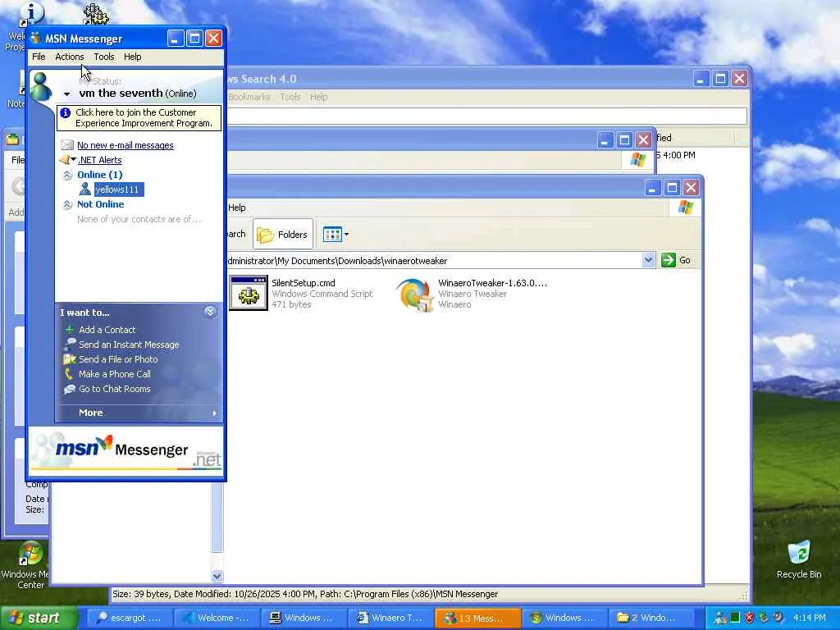This screenshot has width=840, height=630.
Task: Switch to the Winaero T... taskbar item
Action: point(391,619)
